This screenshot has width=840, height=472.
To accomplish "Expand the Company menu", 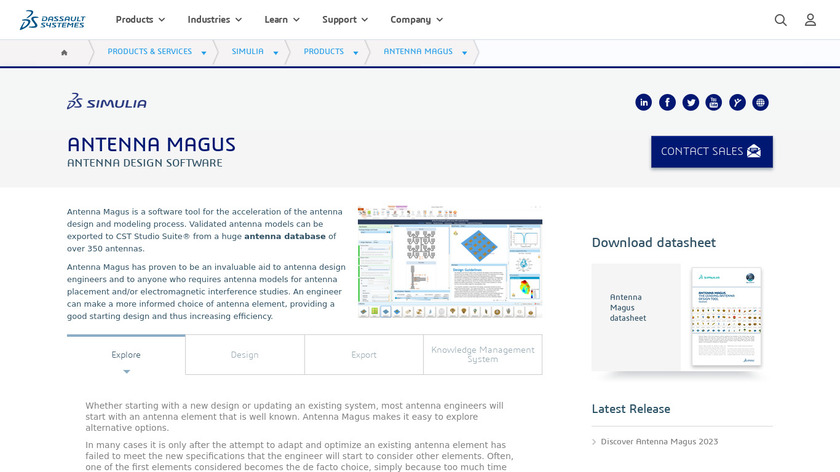I will coord(416,20).
